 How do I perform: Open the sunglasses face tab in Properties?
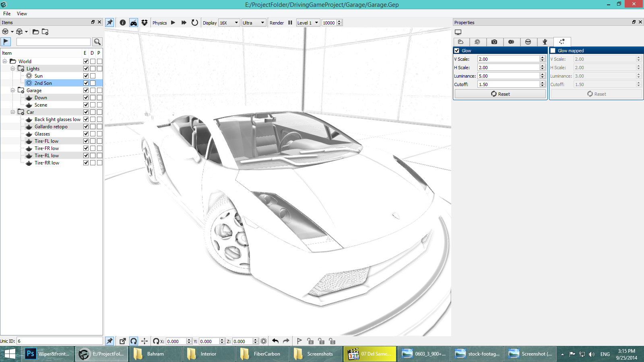coord(528,42)
